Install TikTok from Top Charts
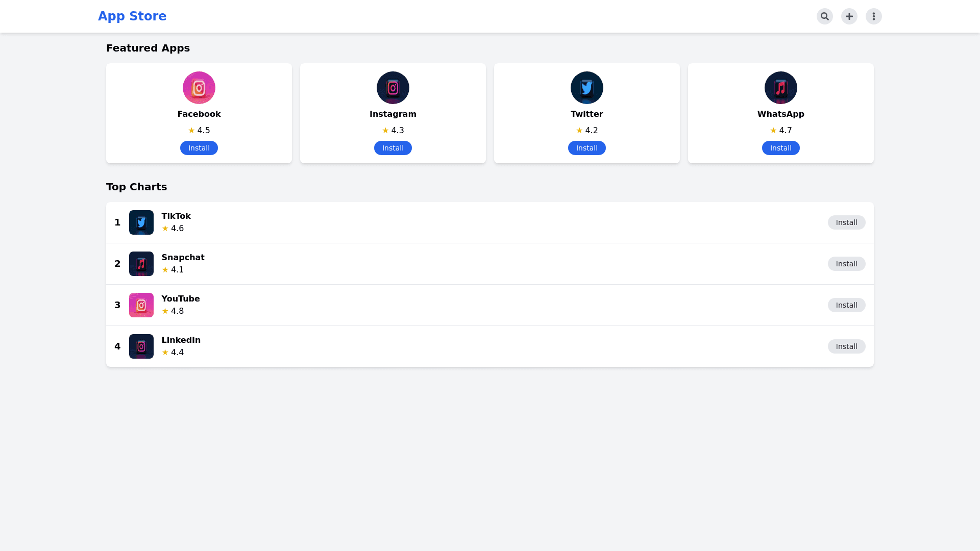 [x=846, y=222]
